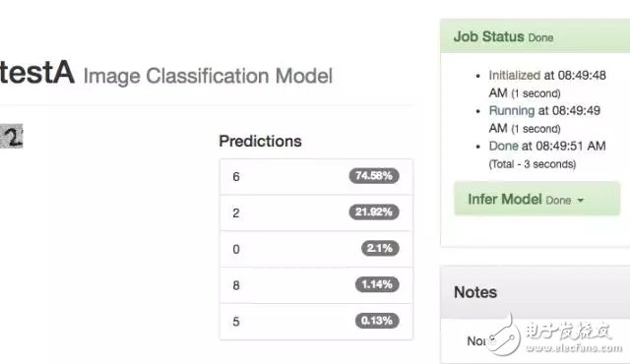The height and width of the screenshot is (364, 630).
Task: Select the prediction row for class 0
Action: click(x=316, y=249)
